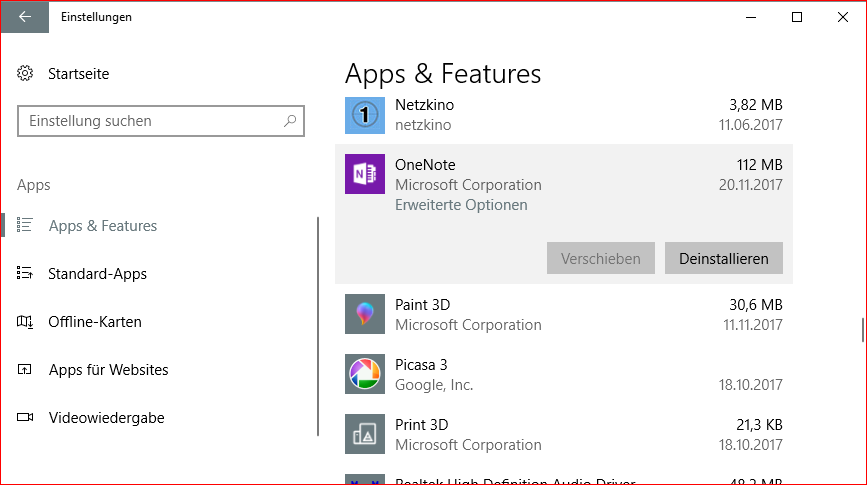867x485 pixels.
Task: Click the Picasa 3 app icon
Action: tap(365, 374)
